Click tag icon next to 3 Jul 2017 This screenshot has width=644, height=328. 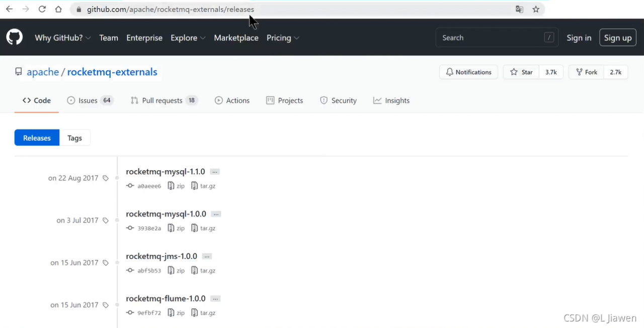[106, 221]
